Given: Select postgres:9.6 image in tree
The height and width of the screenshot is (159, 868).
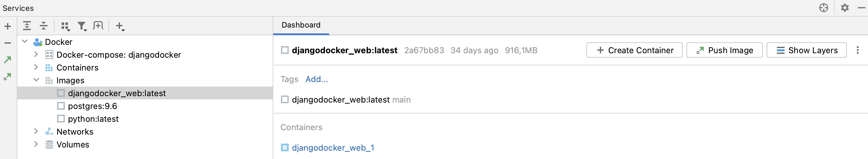Looking at the screenshot, I should (x=92, y=106).
